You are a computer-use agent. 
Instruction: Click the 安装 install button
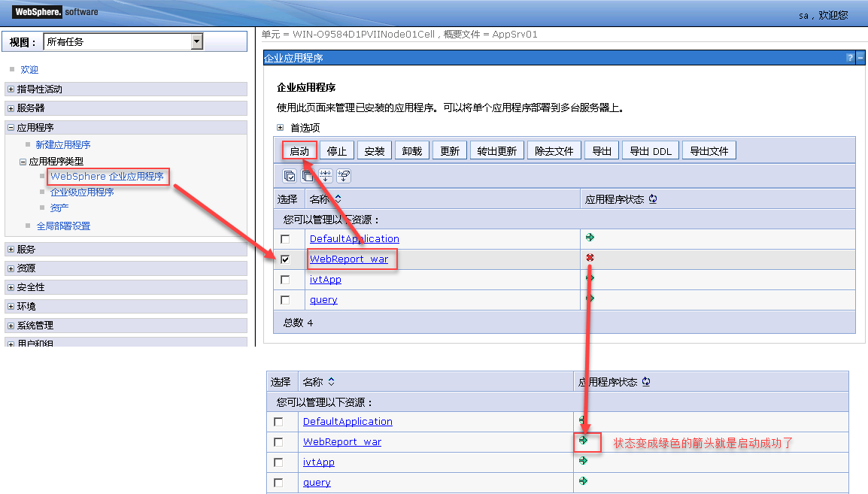(x=375, y=150)
